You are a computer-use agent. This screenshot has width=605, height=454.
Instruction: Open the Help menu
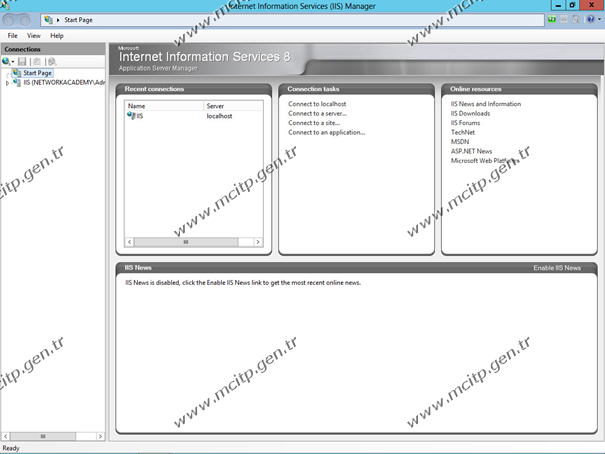57,35
